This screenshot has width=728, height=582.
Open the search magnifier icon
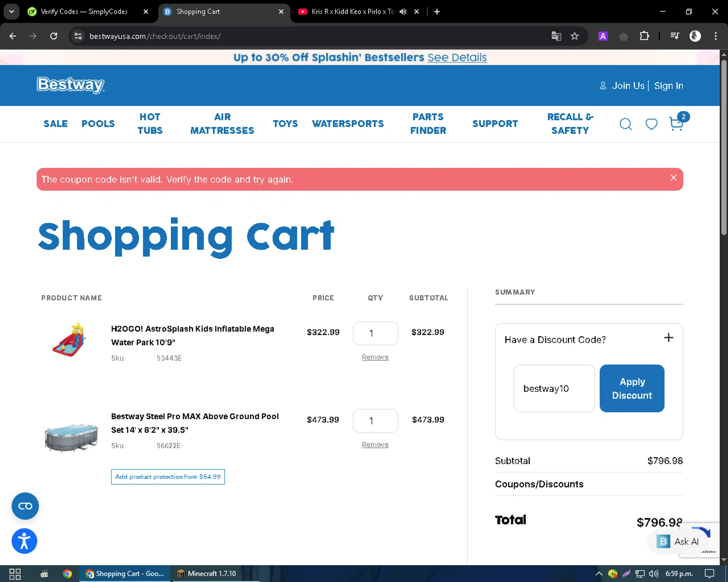(x=626, y=124)
